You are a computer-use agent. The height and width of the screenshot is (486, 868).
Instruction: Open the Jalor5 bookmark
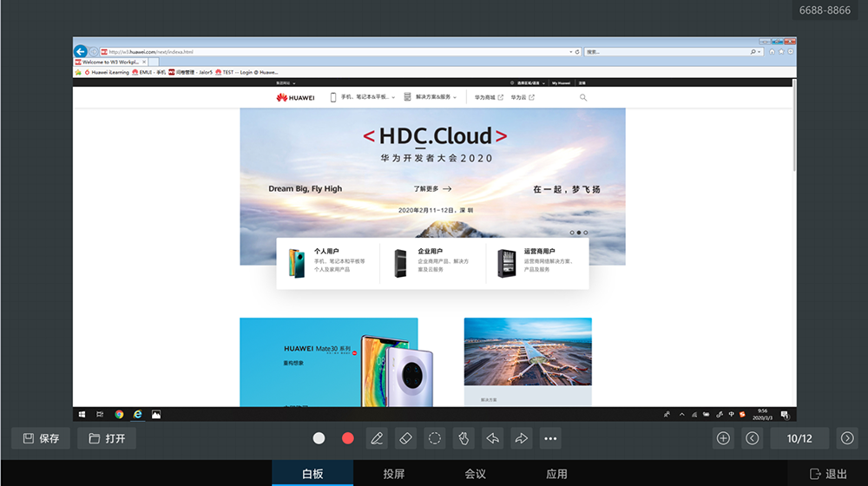click(x=190, y=72)
